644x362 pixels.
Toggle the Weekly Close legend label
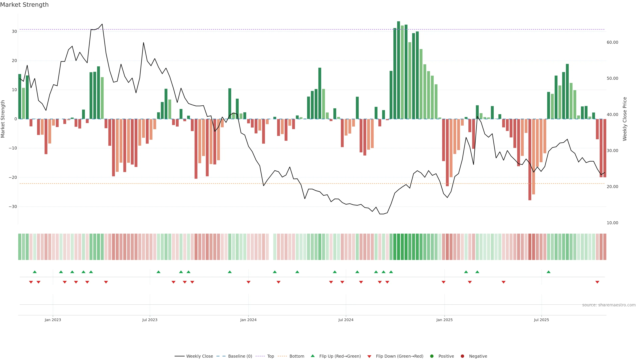(x=200, y=356)
